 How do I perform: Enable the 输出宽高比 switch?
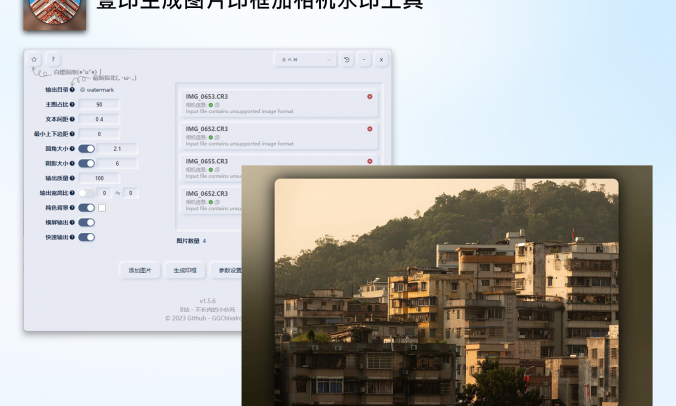click(87, 193)
